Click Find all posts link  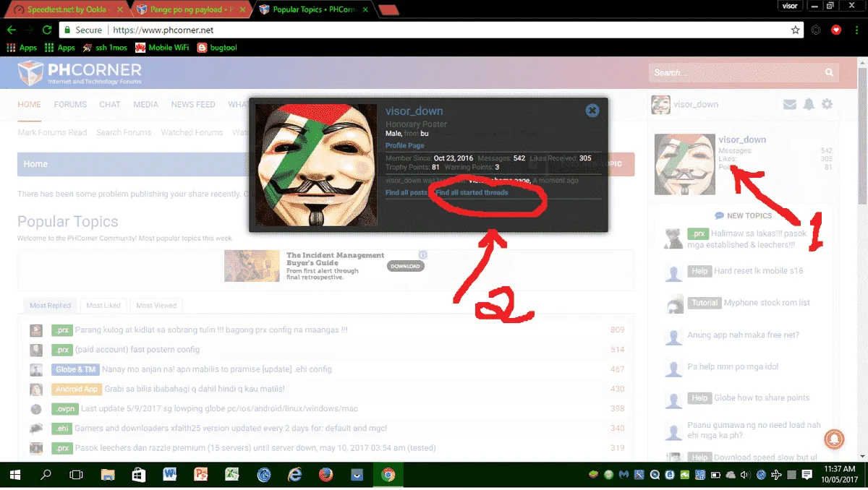click(x=407, y=193)
